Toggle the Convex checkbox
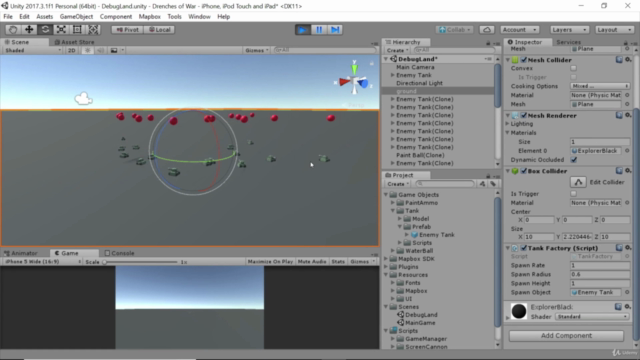 573,68
